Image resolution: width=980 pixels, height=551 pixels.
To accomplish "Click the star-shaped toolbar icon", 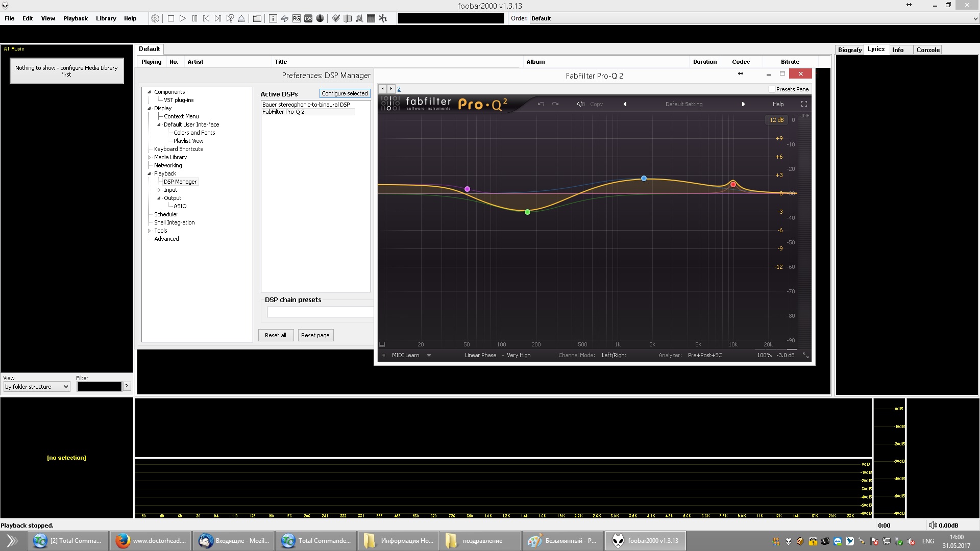I will [383, 18].
